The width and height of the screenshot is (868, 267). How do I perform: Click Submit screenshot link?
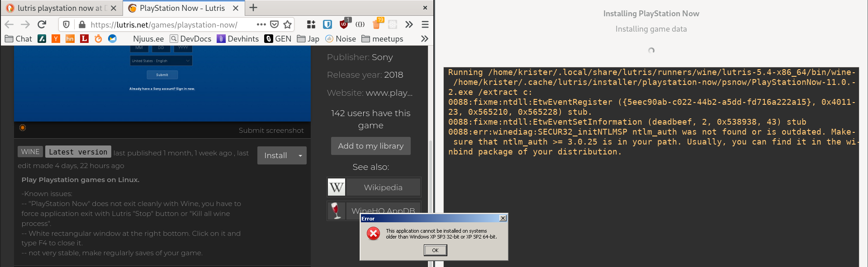pos(271,130)
